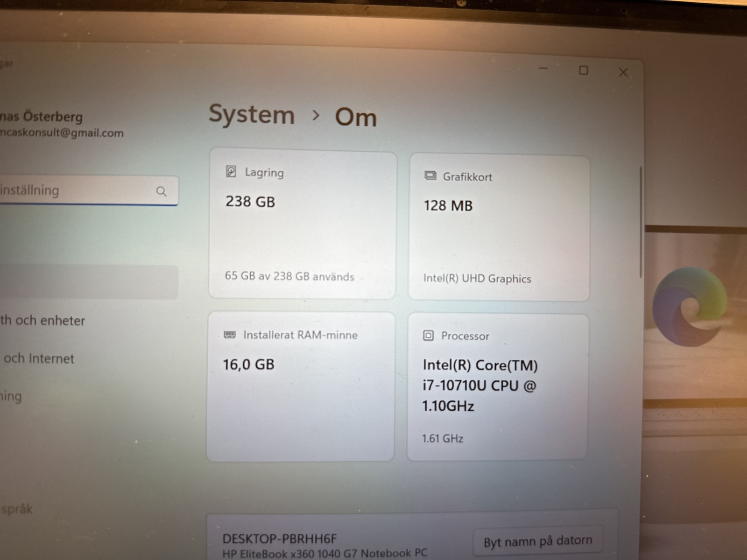Click the Grafikkort graphics card icon
The height and width of the screenshot is (560, 747).
430,175
